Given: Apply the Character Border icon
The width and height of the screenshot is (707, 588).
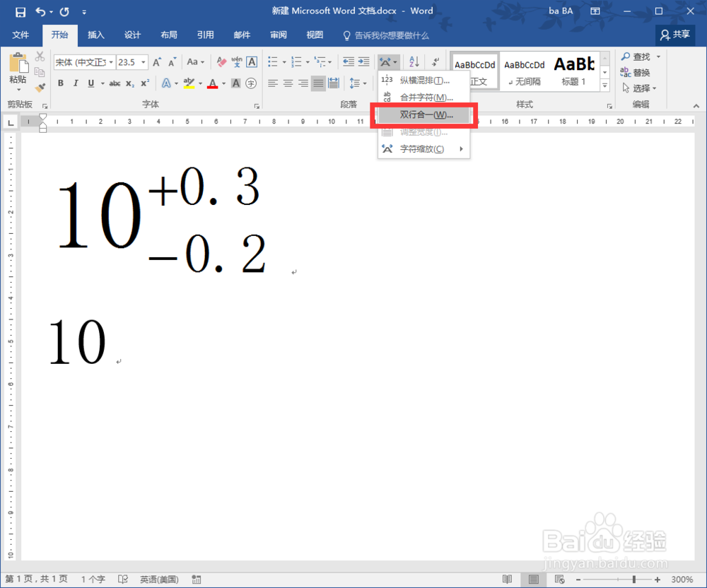Looking at the screenshot, I should [251, 61].
